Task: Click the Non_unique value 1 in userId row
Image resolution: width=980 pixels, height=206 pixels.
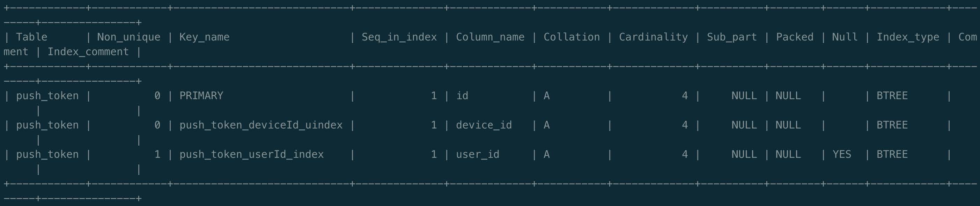Action: pyautogui.click(x=157, y=154)
